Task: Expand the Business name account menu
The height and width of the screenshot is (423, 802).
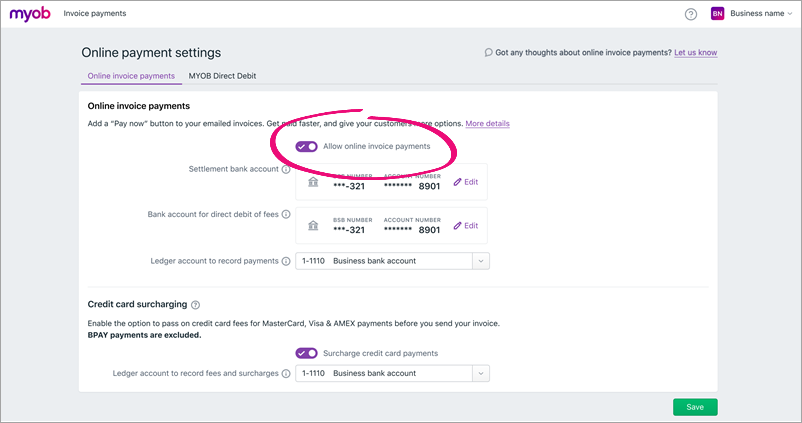Action: (x=761, y=14)
